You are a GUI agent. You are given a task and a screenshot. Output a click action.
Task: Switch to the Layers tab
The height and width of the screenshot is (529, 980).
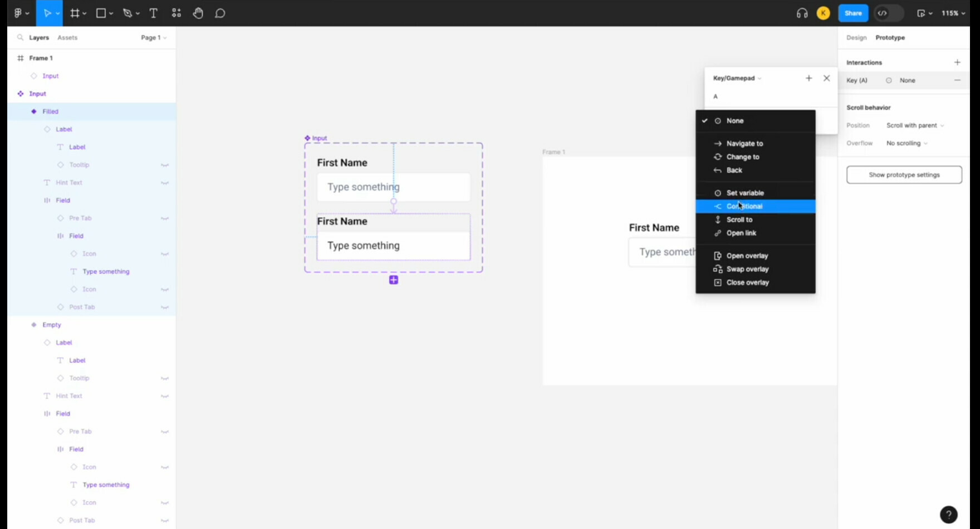39,37
